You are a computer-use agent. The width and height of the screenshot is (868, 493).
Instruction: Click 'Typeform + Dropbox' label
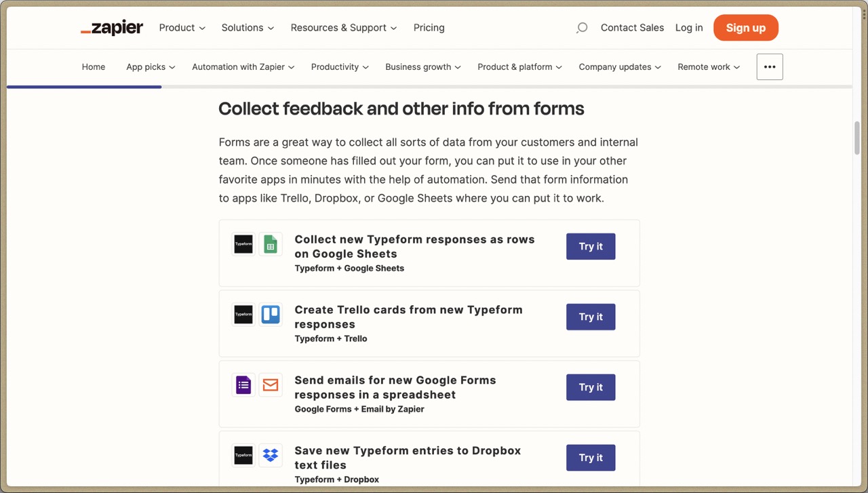(337, 480)
